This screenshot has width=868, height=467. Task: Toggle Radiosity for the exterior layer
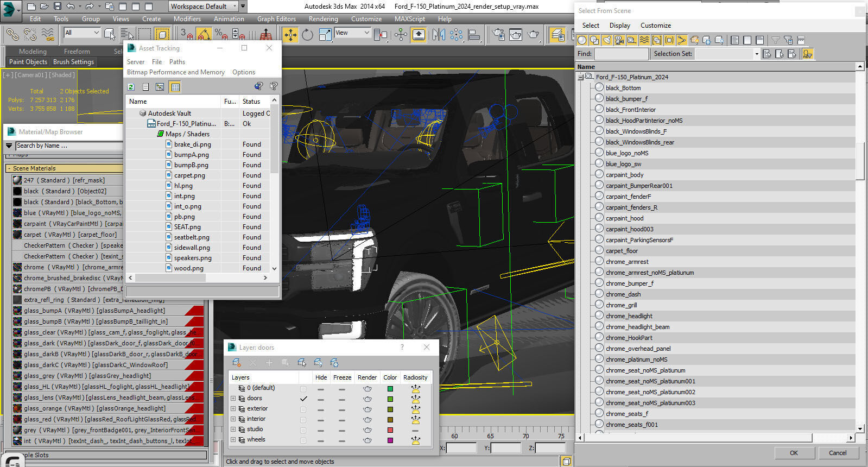tap(415, 409)
